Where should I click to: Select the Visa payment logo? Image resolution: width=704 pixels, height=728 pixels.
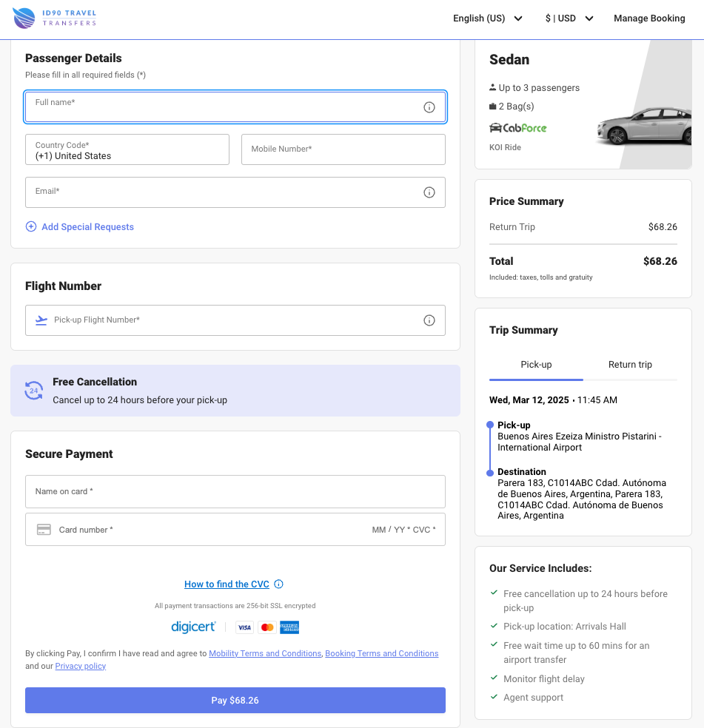244,627
